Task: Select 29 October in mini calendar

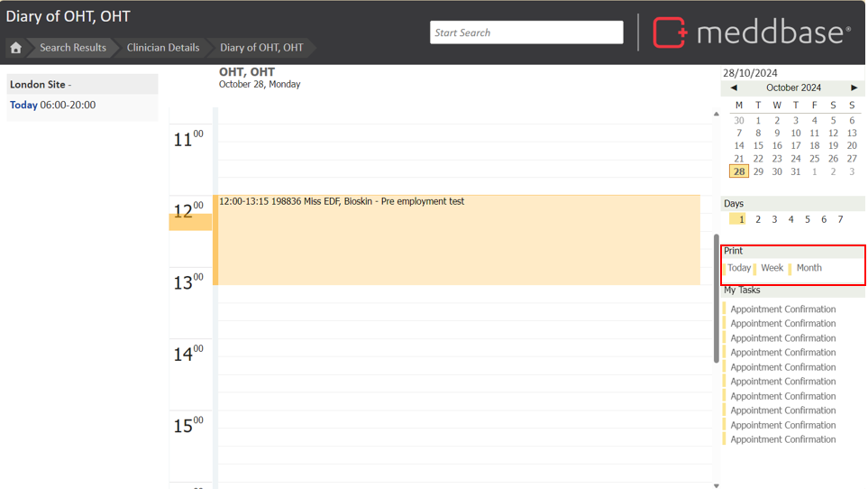Action: [x=758, y=171]
